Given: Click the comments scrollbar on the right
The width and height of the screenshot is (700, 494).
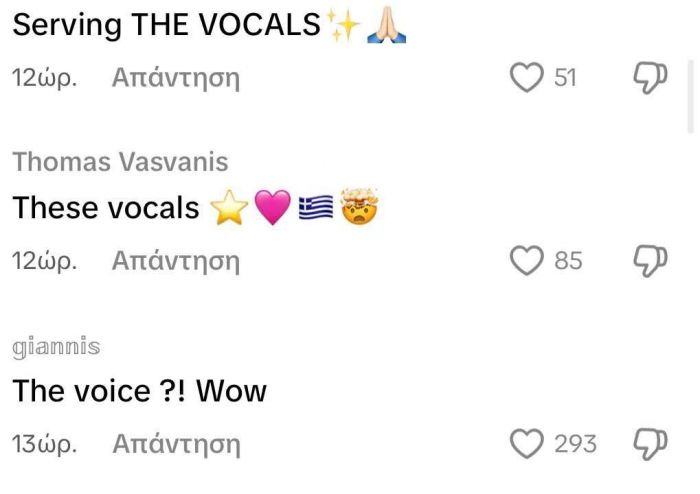Looking at the screenshot, I should [691, 96].
